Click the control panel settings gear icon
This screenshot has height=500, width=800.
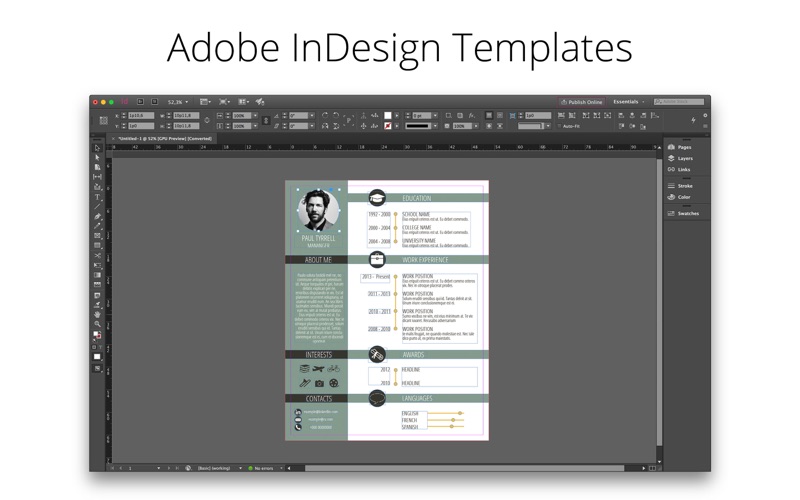705,116
